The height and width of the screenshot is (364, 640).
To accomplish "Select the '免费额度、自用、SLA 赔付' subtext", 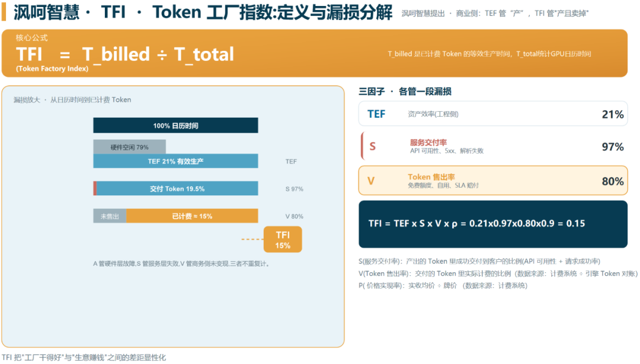I will pyautogui.click(x=443, y=185).
